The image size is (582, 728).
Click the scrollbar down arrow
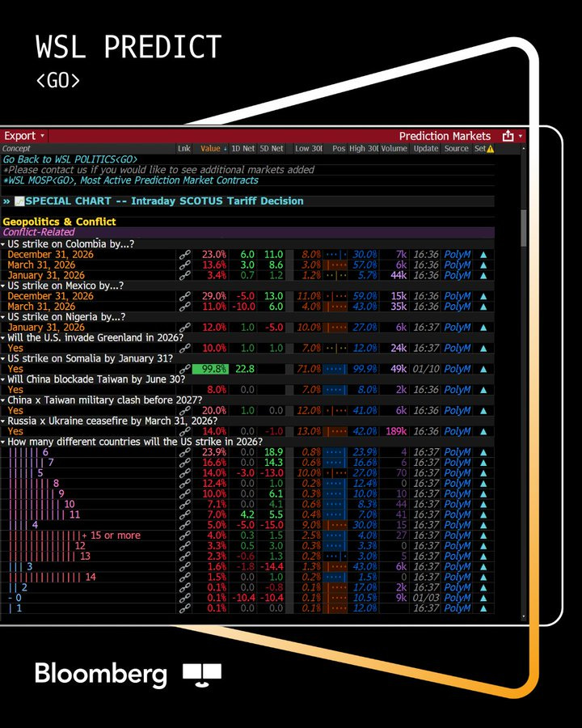[x=524, y=616]
